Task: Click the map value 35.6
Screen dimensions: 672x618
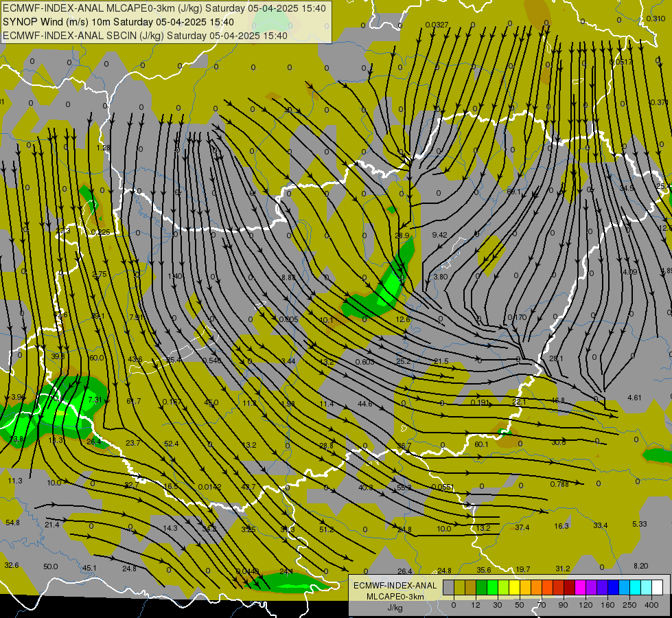Action: pyautogui.click(x=484, y=571)
